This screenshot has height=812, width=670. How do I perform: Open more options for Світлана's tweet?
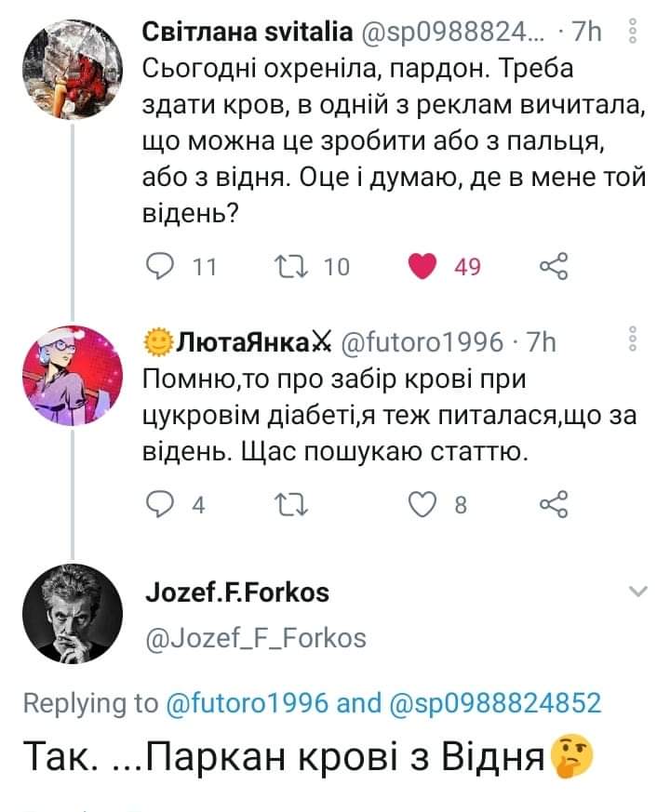(634, 34)
